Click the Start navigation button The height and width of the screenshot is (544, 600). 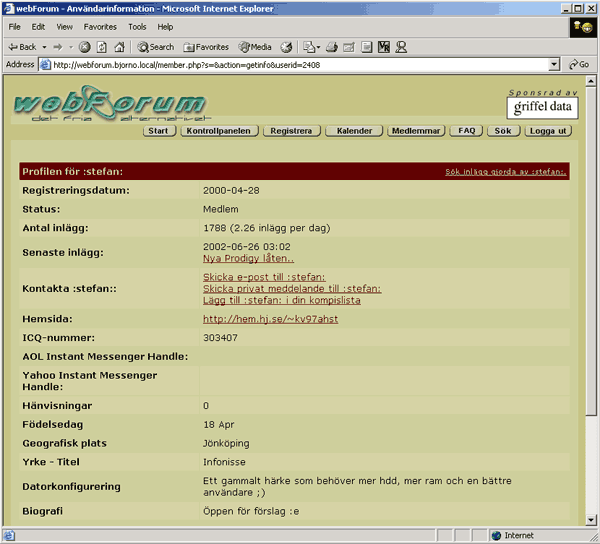point(159,131)
